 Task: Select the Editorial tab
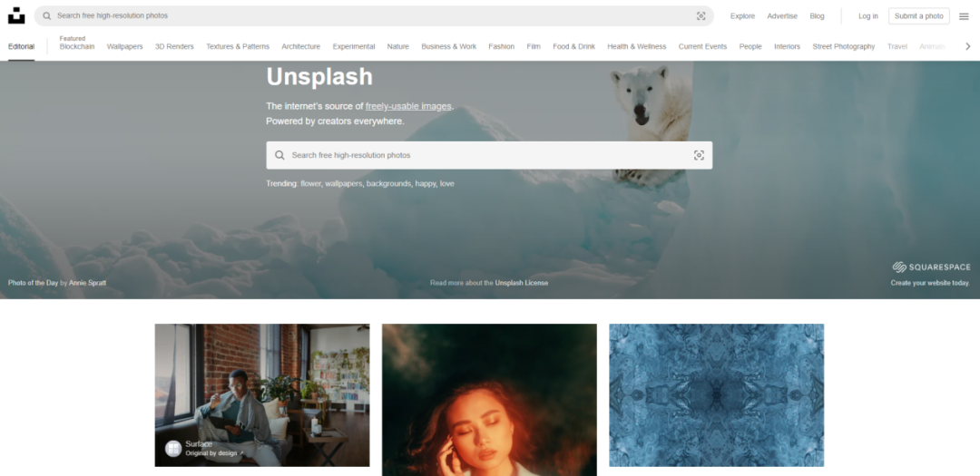pos(21,47)
